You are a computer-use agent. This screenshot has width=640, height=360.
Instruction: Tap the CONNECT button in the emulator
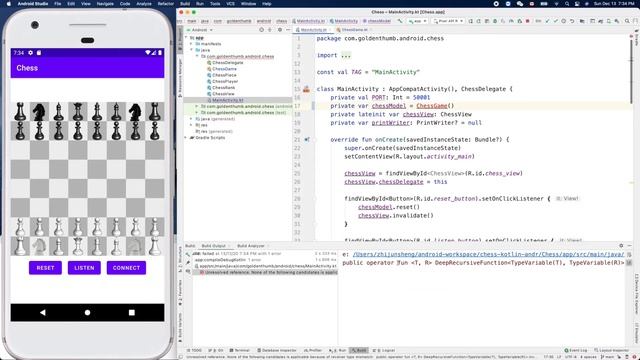pyautogui.click(x=126, y=268)
